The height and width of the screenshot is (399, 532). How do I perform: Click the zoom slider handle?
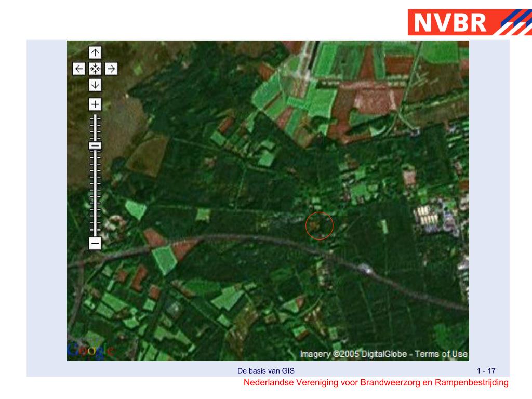[95, 146]
